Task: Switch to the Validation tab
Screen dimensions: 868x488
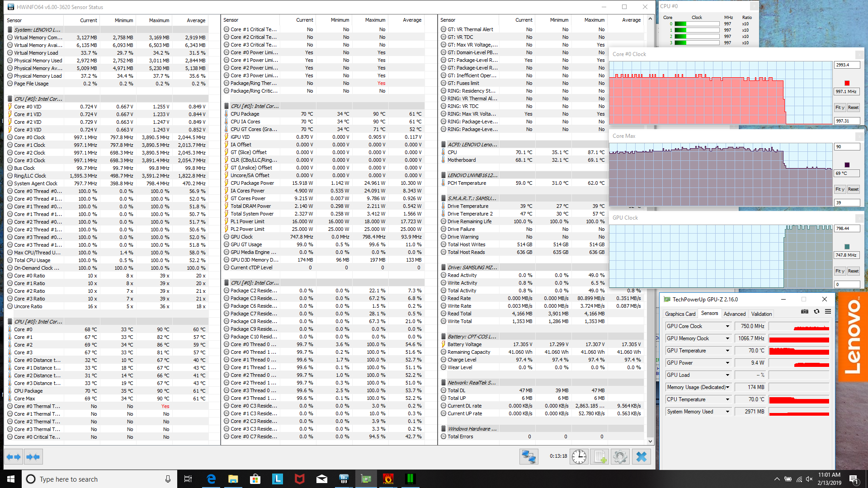Action: click(x=761, y=314)
